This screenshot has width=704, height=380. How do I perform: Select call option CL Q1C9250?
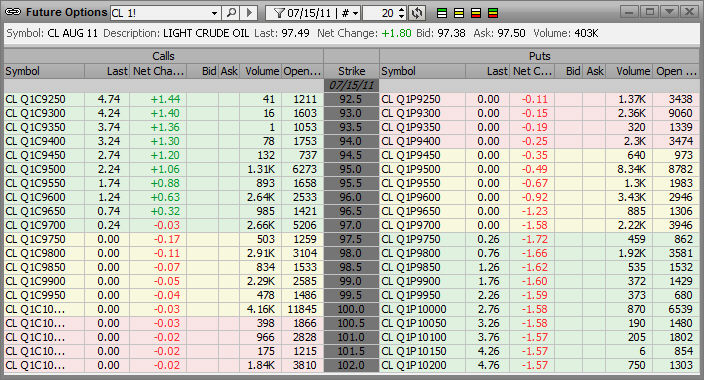35,99
